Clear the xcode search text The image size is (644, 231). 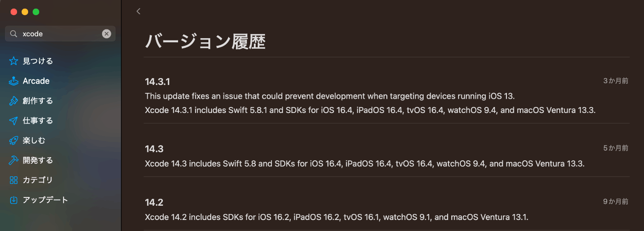pyautogui.click(x=106, y=34)
